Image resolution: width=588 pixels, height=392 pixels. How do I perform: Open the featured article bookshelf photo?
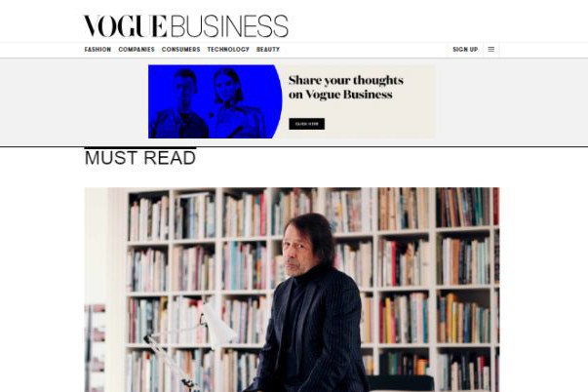[x=292, y=290]
